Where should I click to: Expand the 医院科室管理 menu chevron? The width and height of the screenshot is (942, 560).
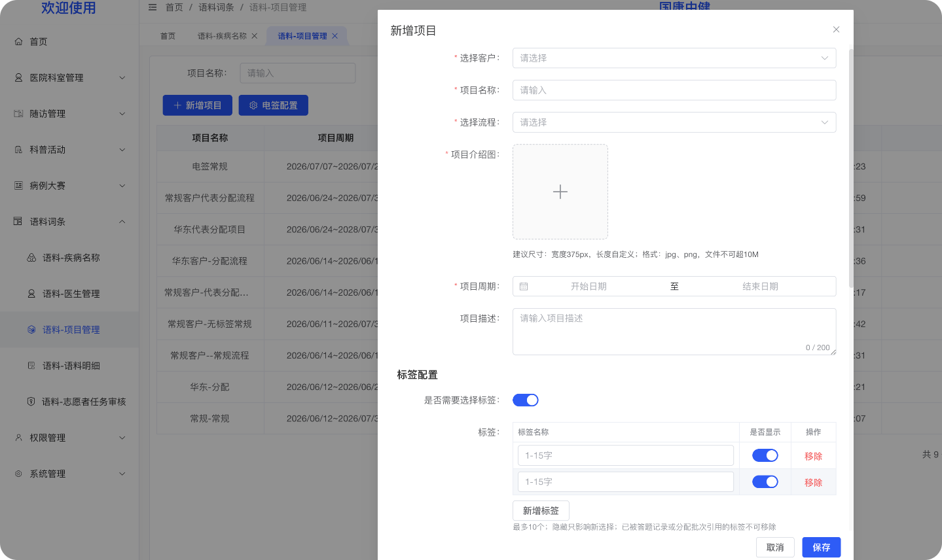click(122, 77)
